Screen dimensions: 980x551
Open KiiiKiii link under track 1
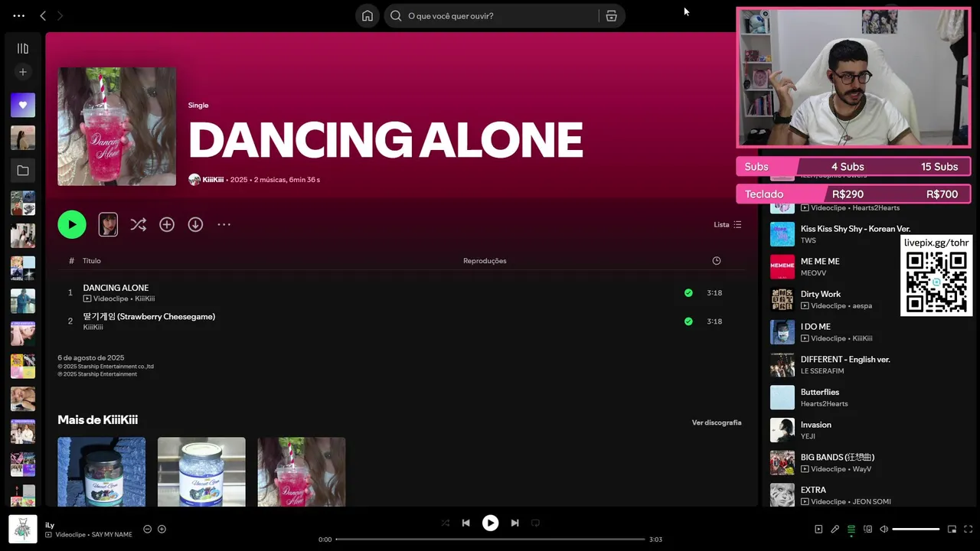pyautogui.click(x=145, y=299)
